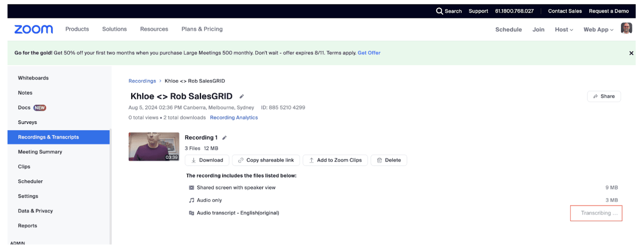Screen dimensions: 644x252
Task: Click the Transcribing ... status text
Action: (599, 213)
